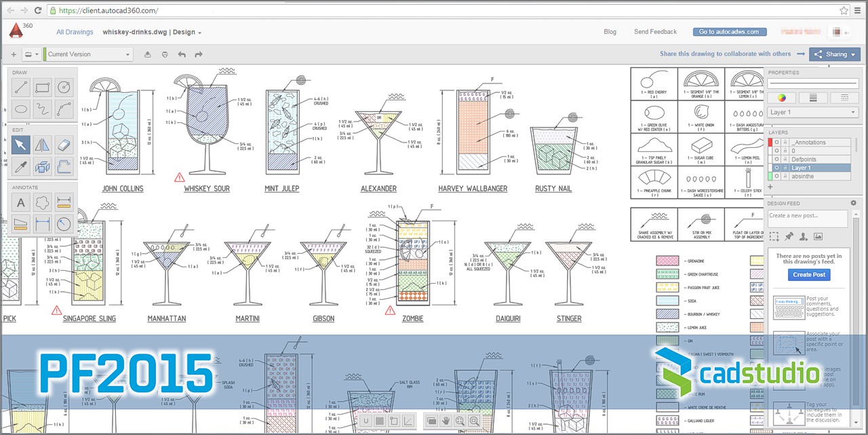Click the layout viewports icon
The width and height of the screenshot is (868, 435).
(x=432, y=421)
